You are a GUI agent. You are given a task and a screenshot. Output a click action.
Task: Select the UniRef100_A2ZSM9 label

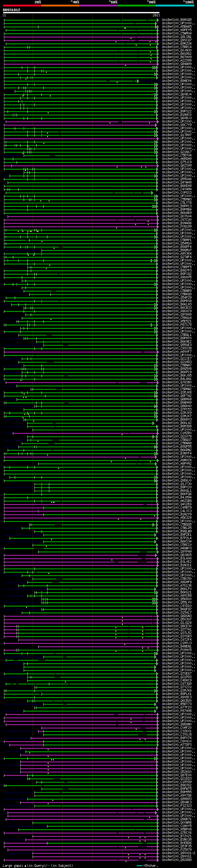[x=177, y=60]
